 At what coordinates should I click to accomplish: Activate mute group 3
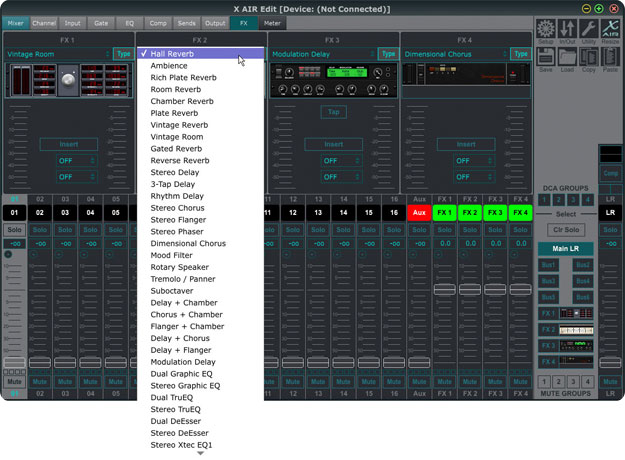[x=573, y=382]
